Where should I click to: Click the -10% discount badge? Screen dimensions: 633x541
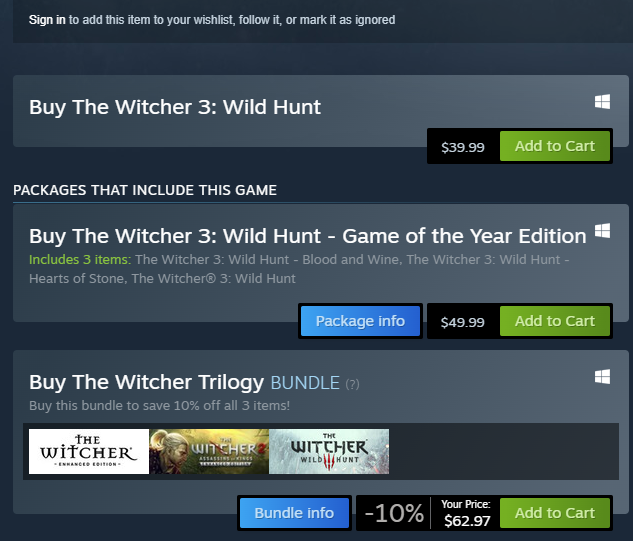coord(394,513)
